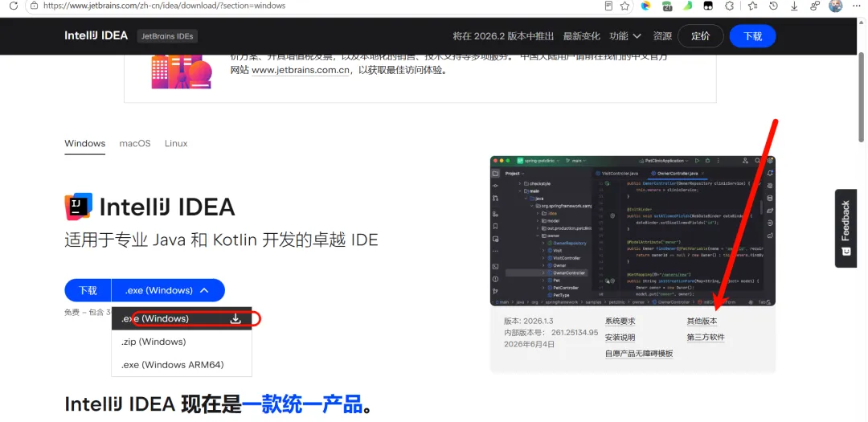The height and width of the screenshot is (422, 868).
Task: Open the reader view icon in address bar
Action: (x=609, y=6)
